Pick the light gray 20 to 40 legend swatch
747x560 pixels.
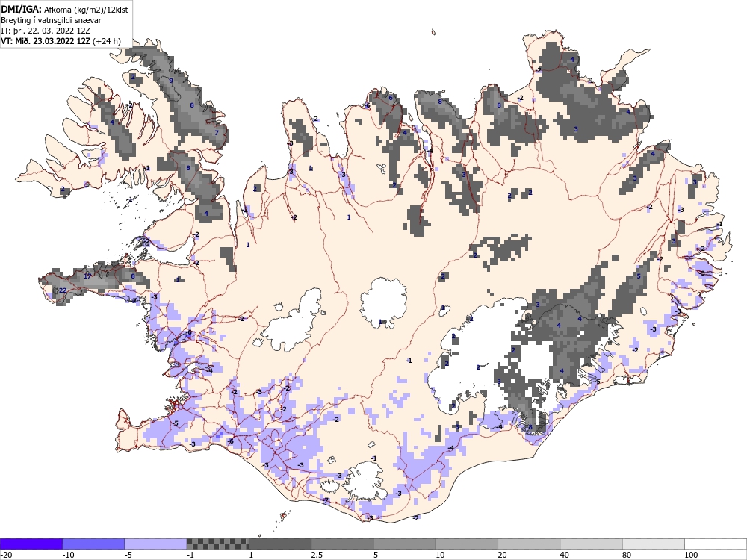pyautogui.click(x=529, y=544)
